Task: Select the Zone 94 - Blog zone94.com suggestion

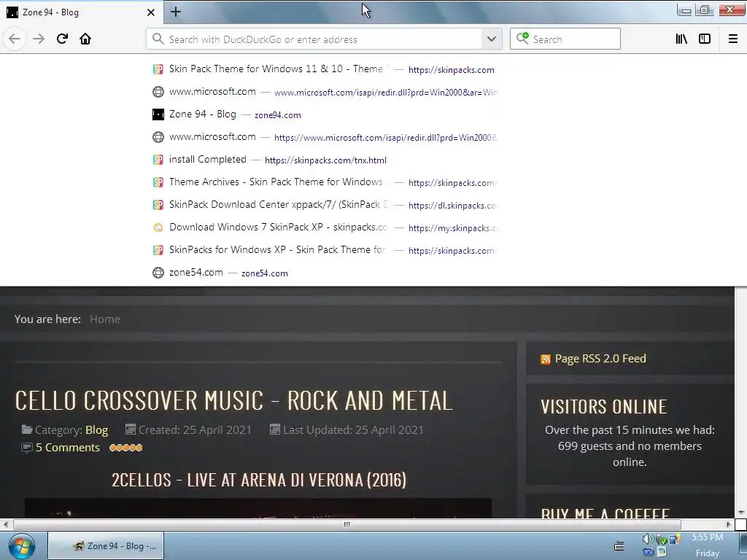Action: coord(324,114)
